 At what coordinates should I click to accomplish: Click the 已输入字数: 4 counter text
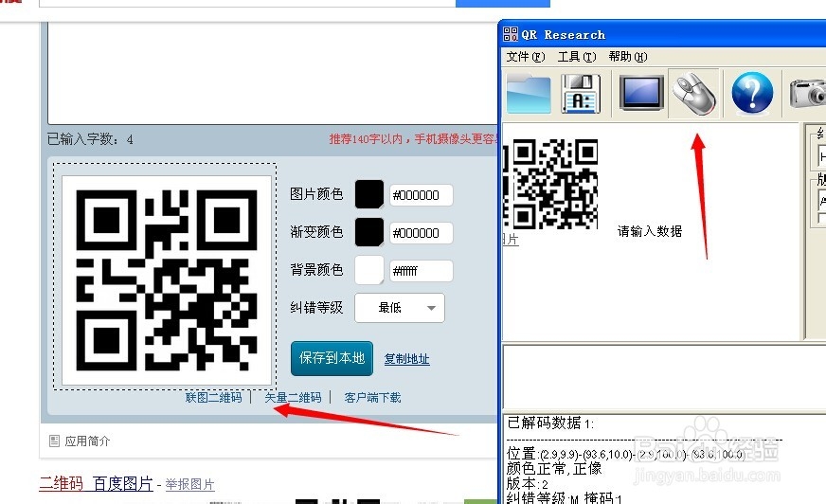coord(90,139)
